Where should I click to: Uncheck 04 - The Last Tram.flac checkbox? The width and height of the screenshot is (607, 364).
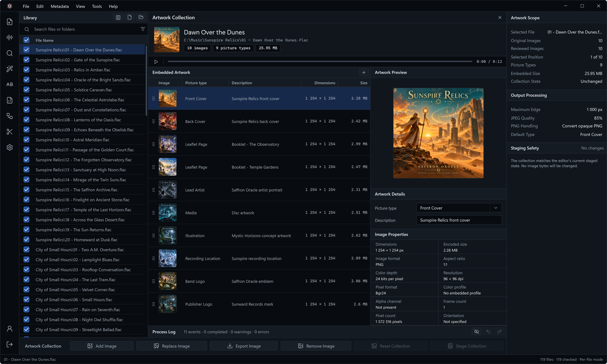click(26, 280)
